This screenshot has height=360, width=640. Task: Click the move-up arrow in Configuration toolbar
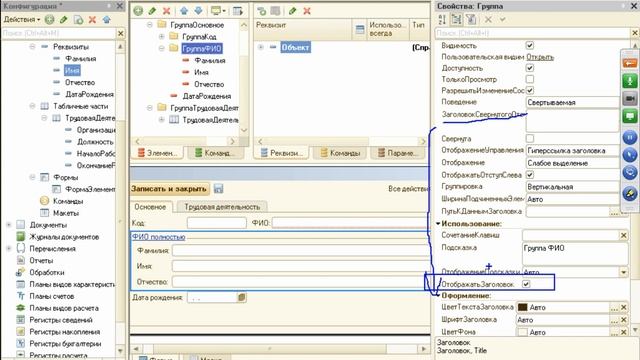click(107, 19)
